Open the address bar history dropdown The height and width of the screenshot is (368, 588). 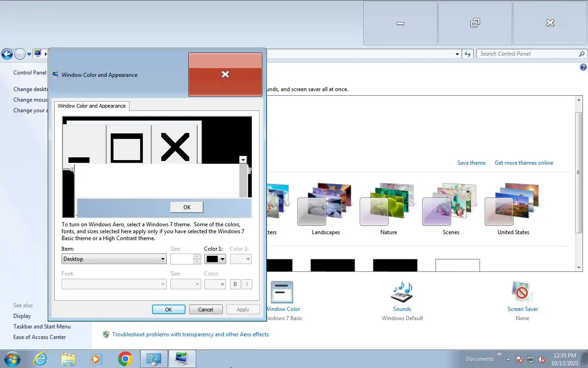(457, 54)
